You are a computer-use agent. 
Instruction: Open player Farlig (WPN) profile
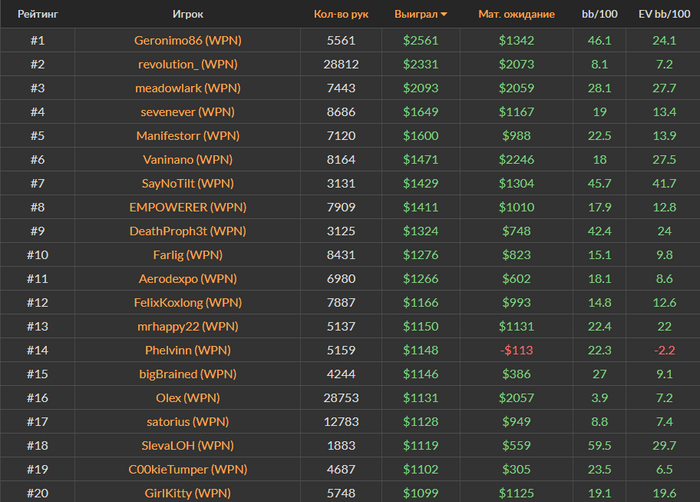[188, 255]
